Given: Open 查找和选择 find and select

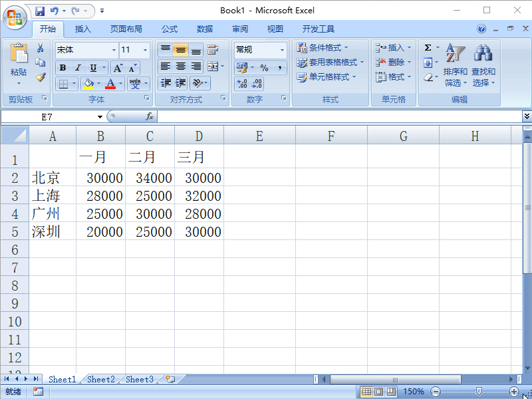Looking at the screenshot, I should tap(483, 65).
